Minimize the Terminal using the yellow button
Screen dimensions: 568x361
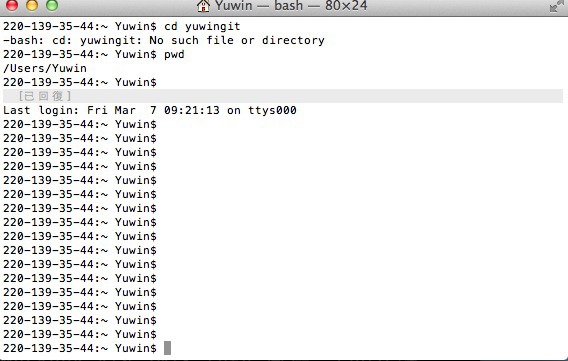pyautogui.click(x=32, y=5)
